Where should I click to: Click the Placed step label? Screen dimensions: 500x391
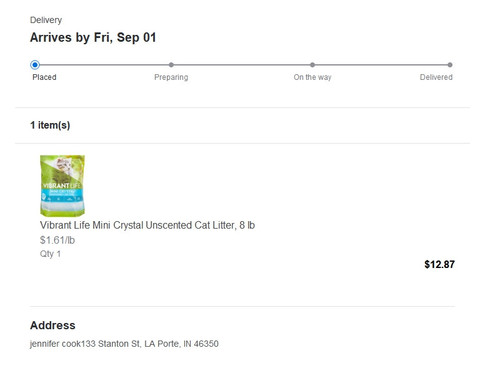(44, 77)
